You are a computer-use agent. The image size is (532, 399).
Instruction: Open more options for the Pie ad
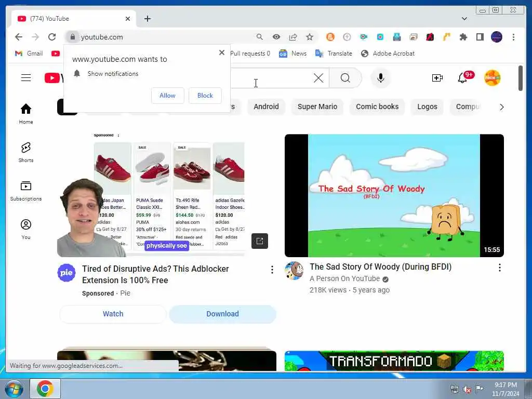tap(272, 270)
